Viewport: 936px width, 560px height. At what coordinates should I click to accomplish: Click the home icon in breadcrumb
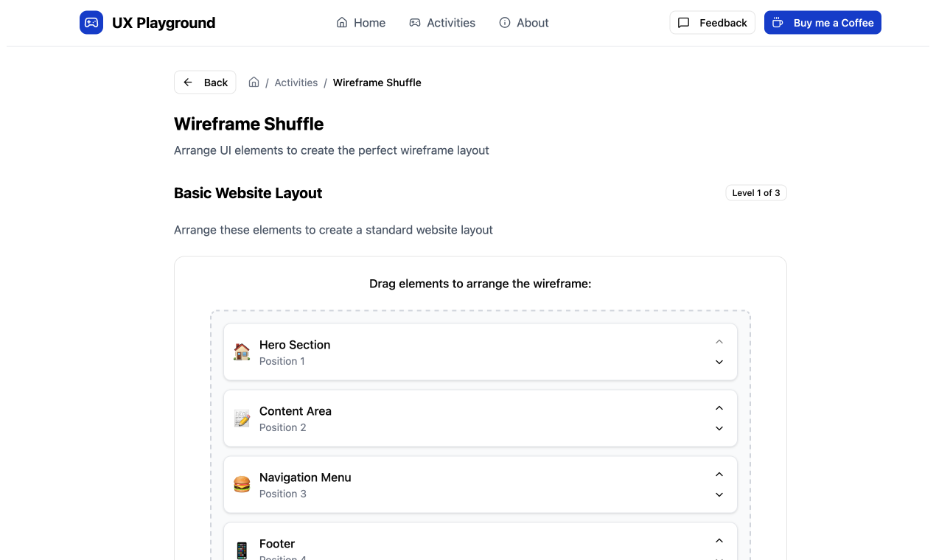254,83
